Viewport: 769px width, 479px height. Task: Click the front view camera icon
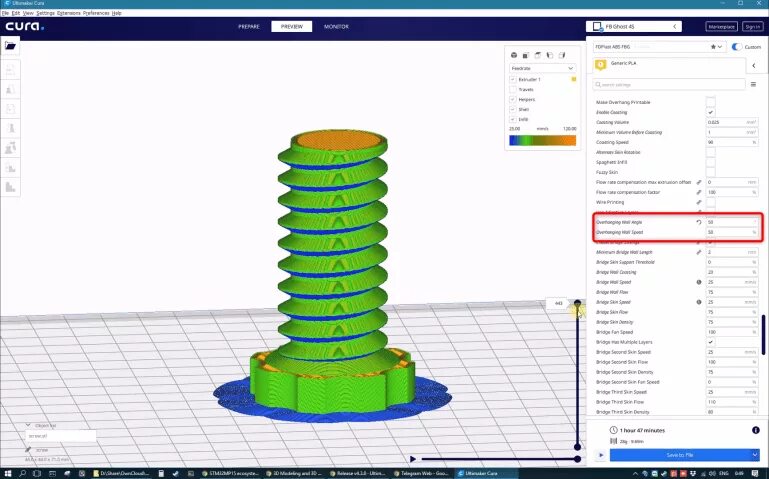526,55
